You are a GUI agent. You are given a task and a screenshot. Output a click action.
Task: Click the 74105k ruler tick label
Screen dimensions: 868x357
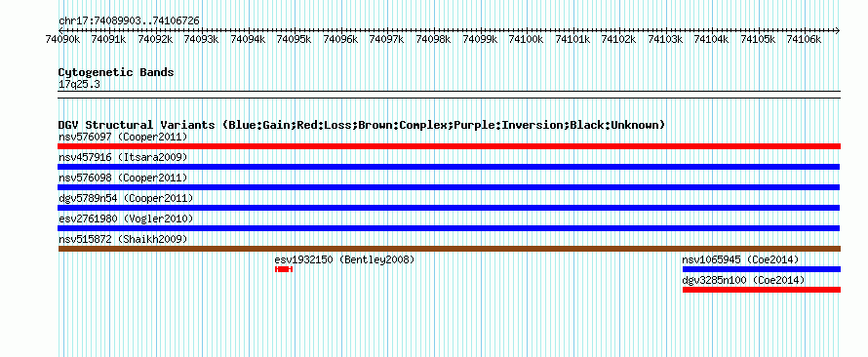[x=759, y=39]
